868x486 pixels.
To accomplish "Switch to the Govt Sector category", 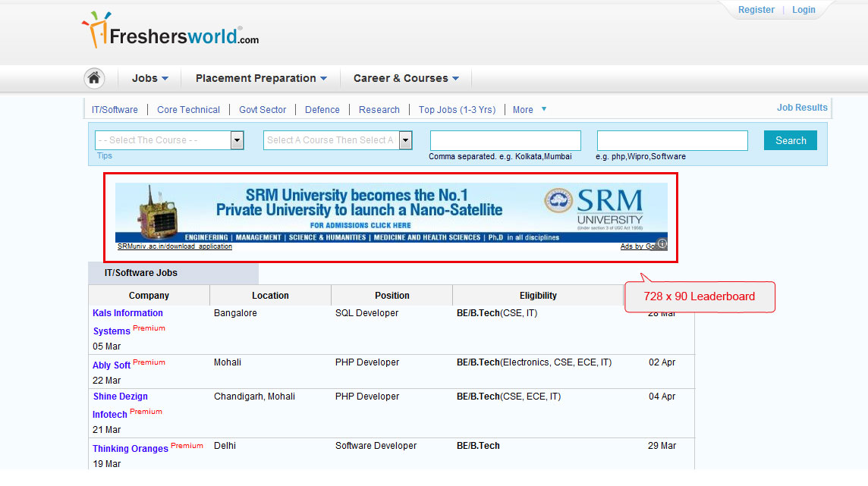I will click(263, 109).
